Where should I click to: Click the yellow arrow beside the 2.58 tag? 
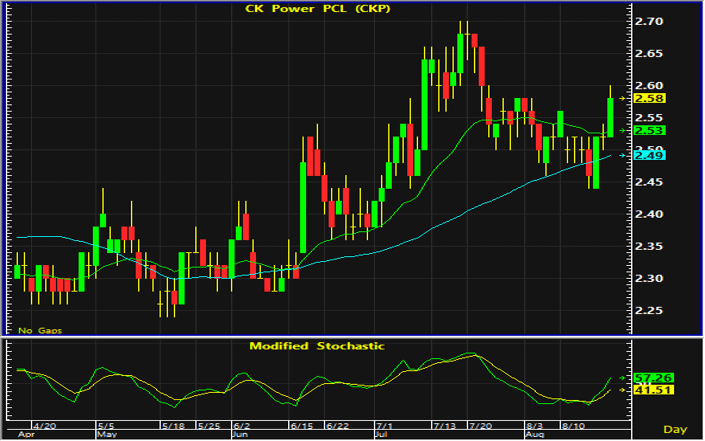coord(623,98)
